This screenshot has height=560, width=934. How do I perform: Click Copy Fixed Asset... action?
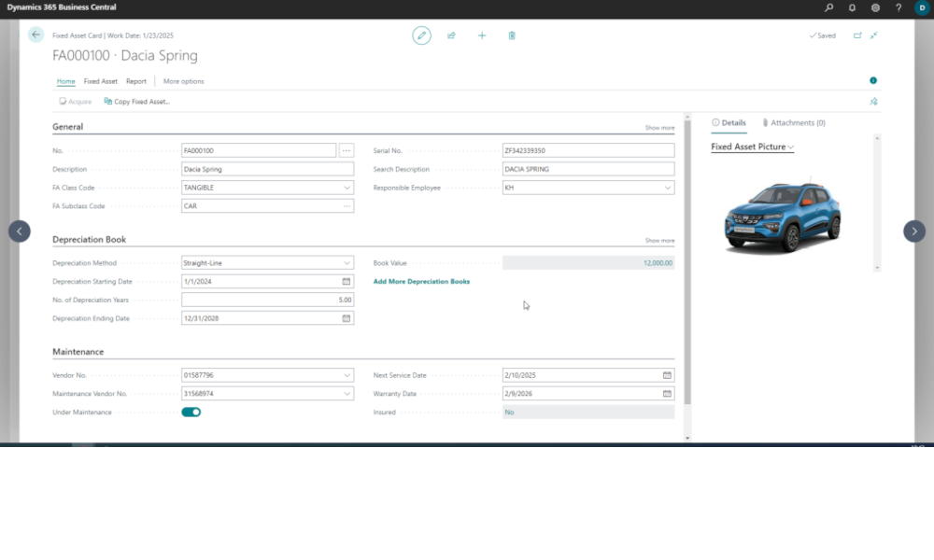[137, 102]
